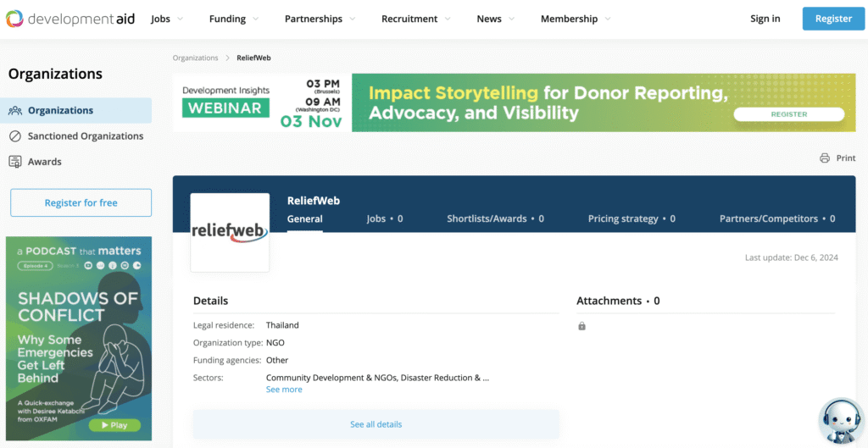Click the ReliefWeb organization logo
This screenshot has height=448, width=868.
230,232
